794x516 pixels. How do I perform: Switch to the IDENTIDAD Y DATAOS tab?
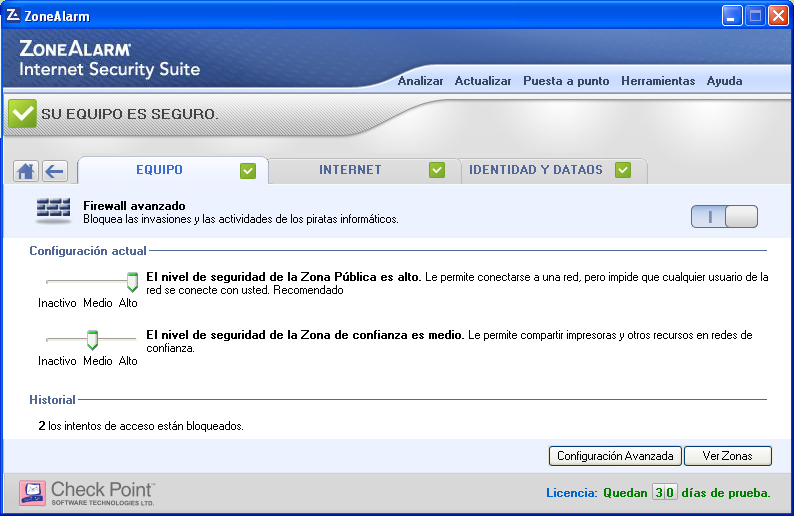[x=553, y=171]
